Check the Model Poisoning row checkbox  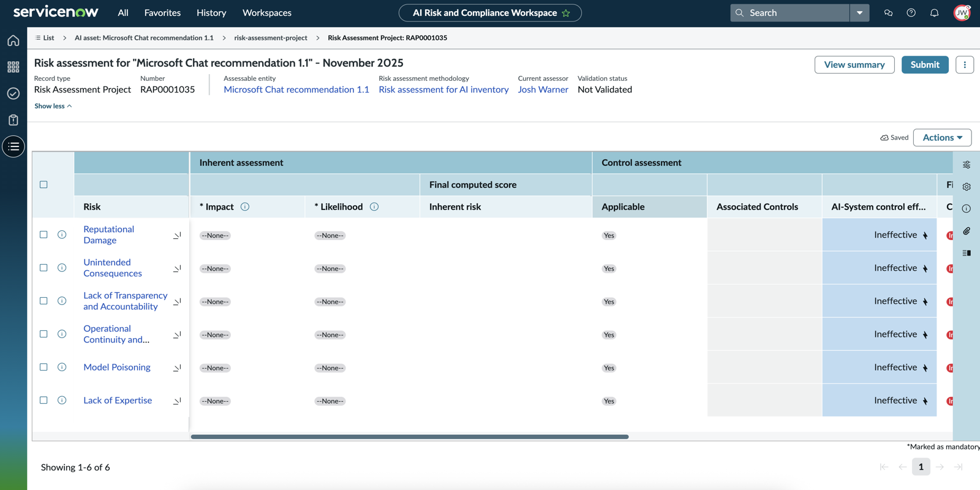tap(43, 367)
